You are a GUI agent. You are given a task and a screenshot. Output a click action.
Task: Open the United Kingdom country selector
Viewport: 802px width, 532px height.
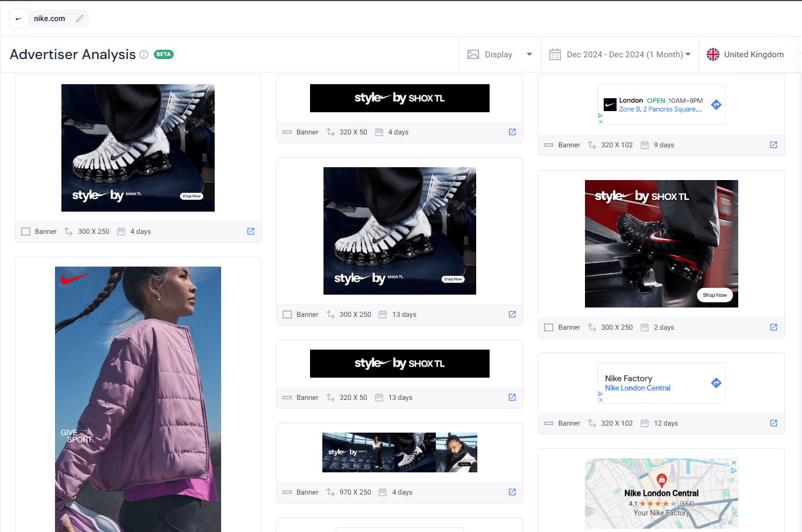click(753, 54)
